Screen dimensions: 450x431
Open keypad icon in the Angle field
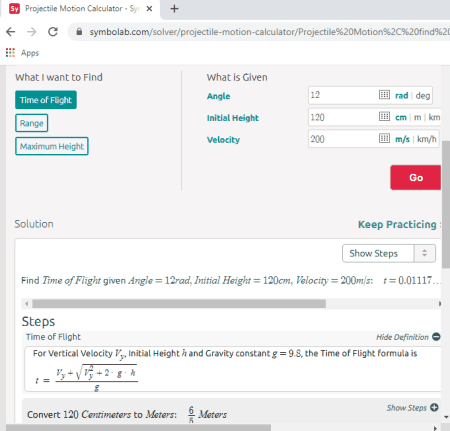point(384,95)
